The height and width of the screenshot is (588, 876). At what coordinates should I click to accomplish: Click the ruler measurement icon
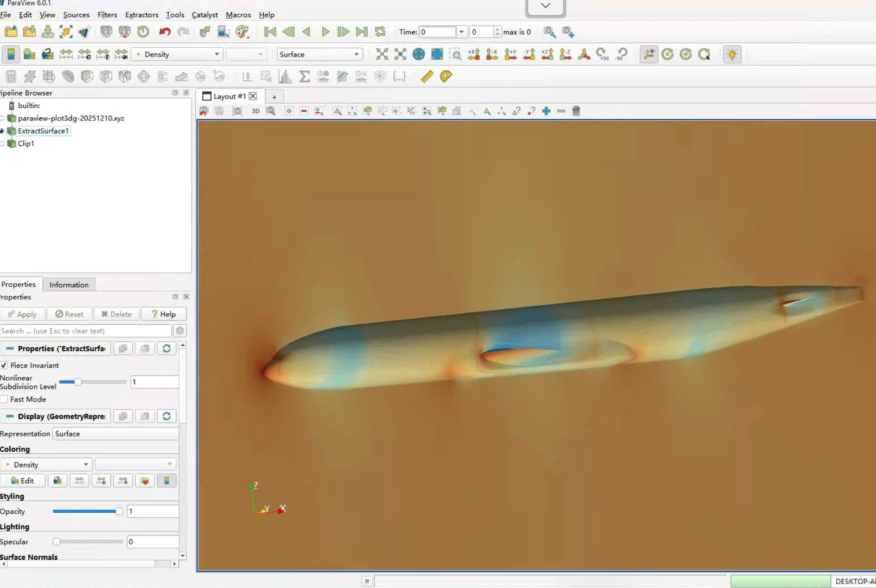coord(427,76)
